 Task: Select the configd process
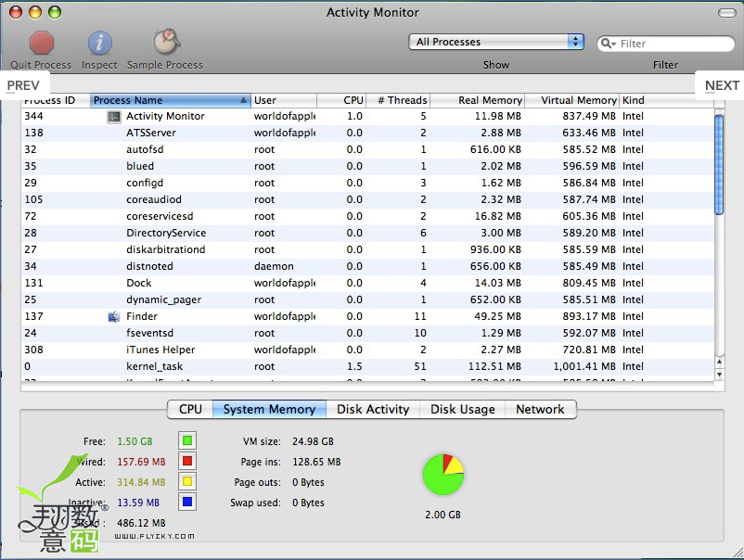pyautogui.click(x=367, y=183)
